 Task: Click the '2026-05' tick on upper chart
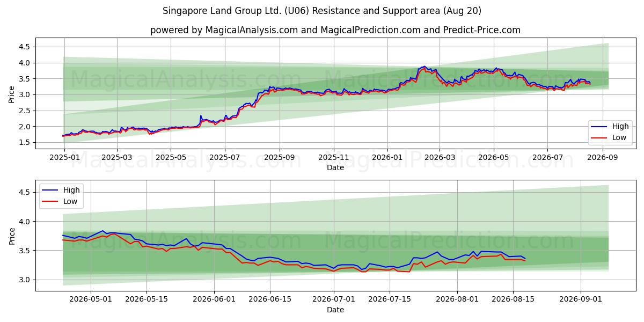coord(494,158)
